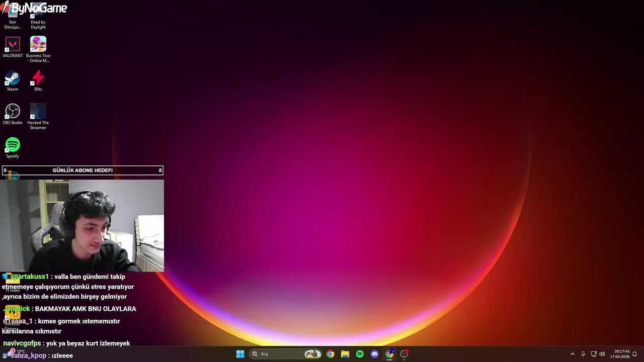Open the Spotify desktop shortcut
Viewport: 644px width, 362px height.
point(13,148)
